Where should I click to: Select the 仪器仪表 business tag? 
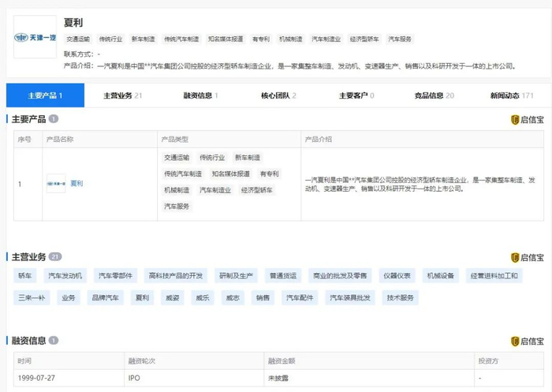(x=397, y=275)
